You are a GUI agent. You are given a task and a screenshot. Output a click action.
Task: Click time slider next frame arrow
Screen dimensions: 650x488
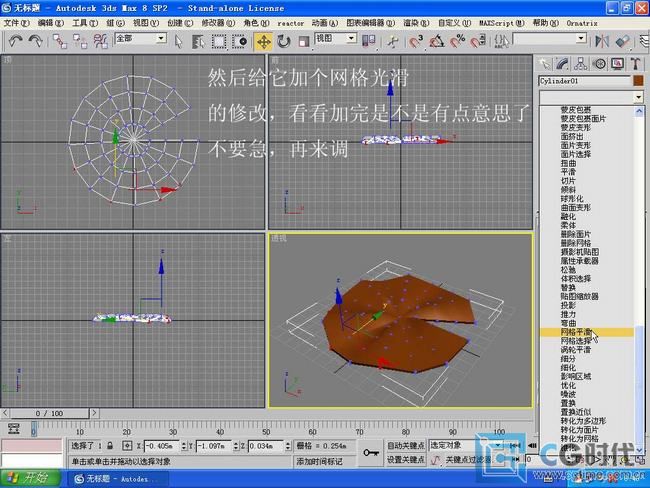point(94,413)
